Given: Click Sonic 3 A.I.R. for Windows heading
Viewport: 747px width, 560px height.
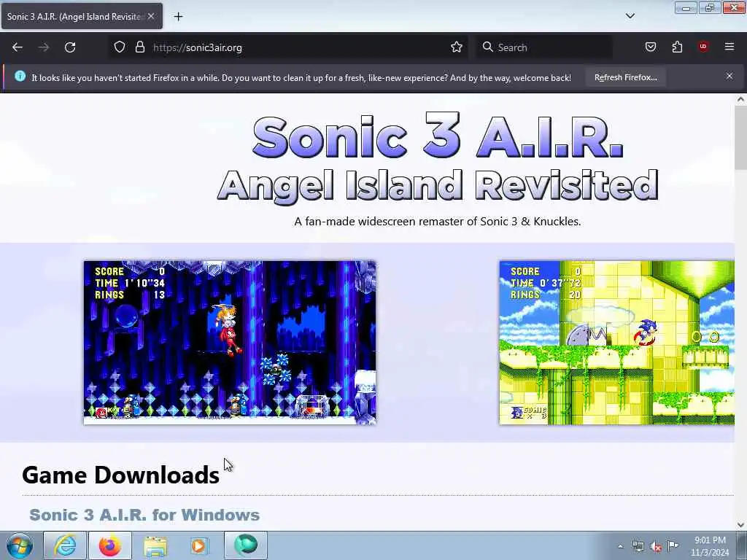Looking at the screenshot, I should 144,515.
